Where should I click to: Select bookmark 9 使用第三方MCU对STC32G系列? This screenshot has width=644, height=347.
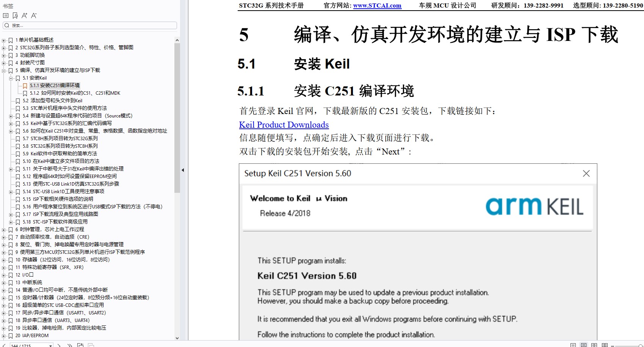pos(80,252)
